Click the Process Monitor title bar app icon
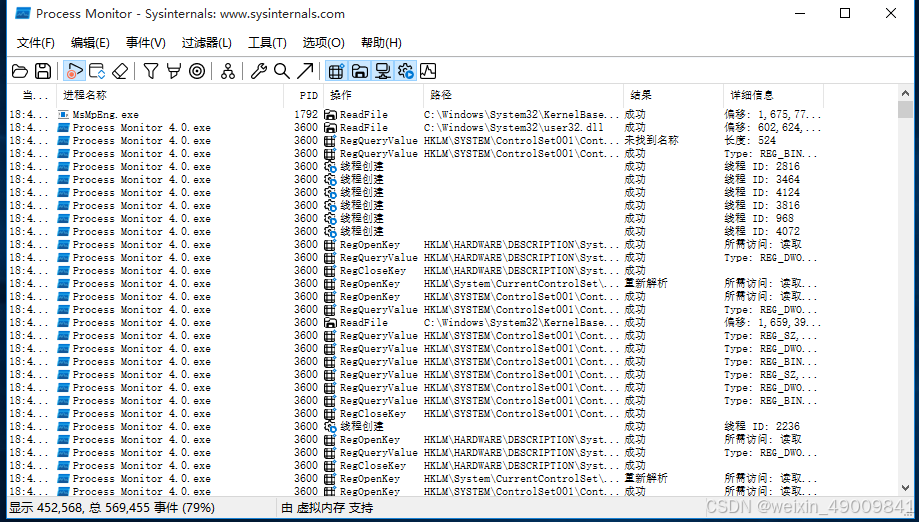919x522 pixels. tap(23, 13)
